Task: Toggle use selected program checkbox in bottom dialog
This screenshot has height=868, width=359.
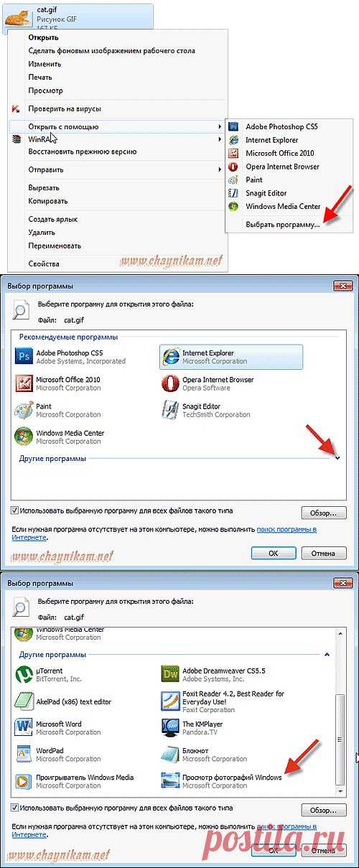Action: click(x=15, y=808)
